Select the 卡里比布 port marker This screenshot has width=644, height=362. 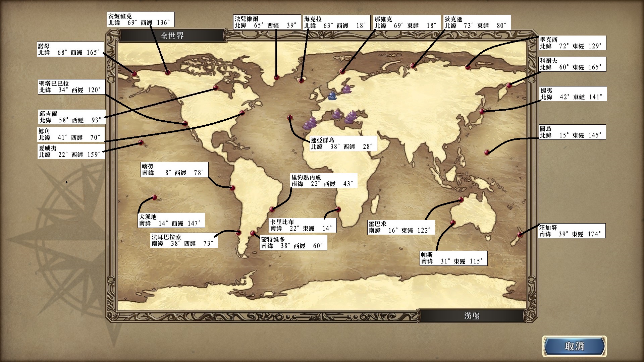coord(338,209)
